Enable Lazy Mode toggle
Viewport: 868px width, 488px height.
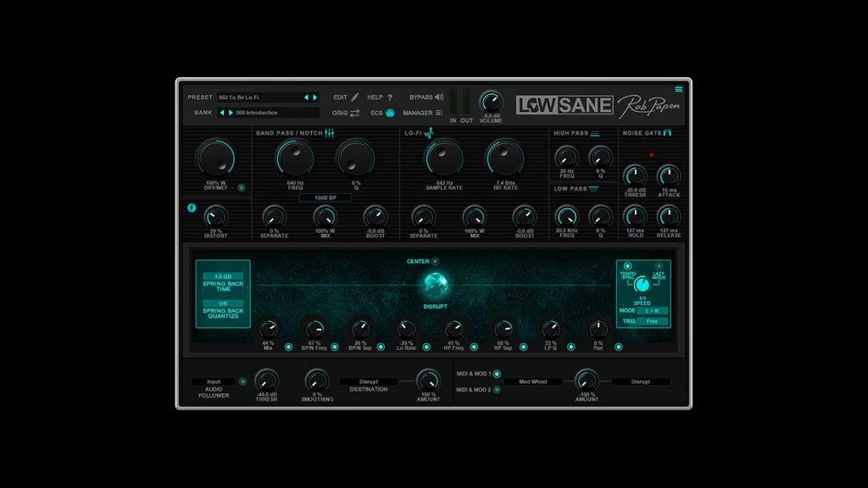659,266
